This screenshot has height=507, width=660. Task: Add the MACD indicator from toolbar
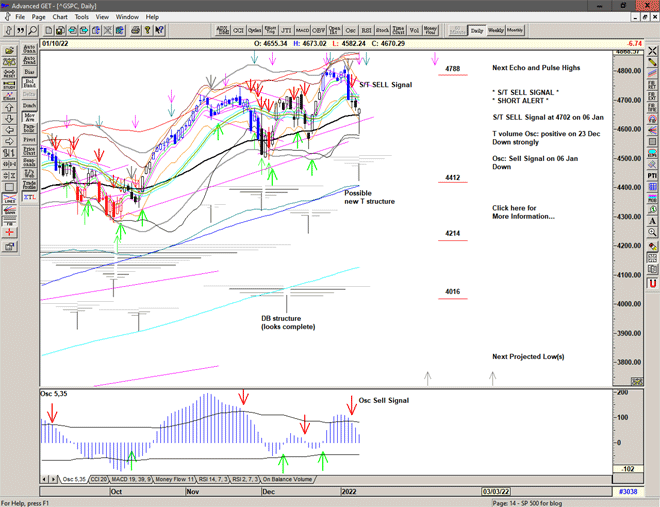pos(297,30)
